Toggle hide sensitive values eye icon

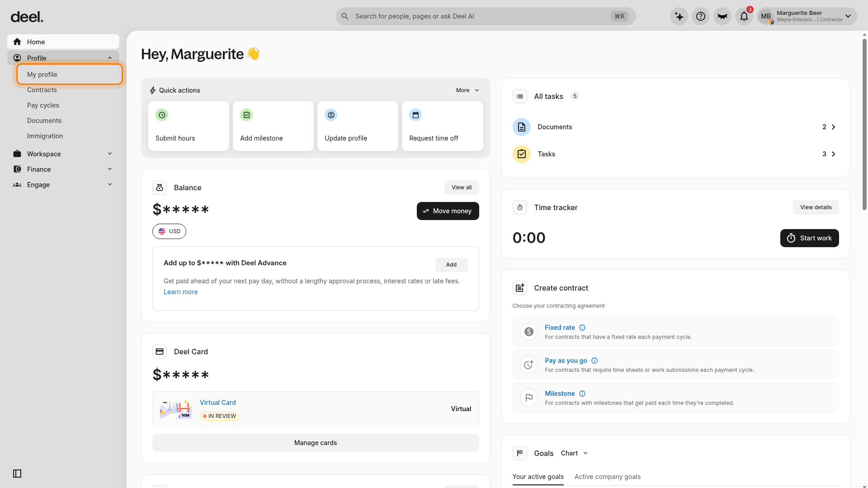[x=722, y=16]
